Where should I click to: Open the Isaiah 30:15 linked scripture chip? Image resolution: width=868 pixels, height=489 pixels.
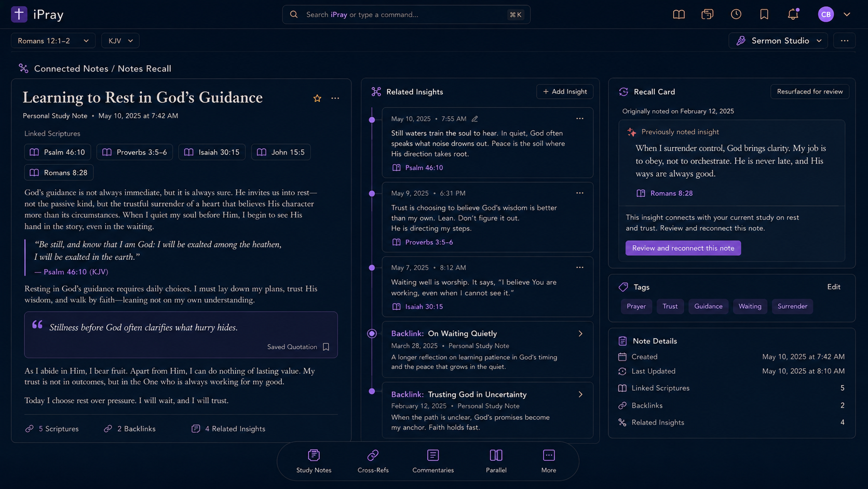pos(212,152)
